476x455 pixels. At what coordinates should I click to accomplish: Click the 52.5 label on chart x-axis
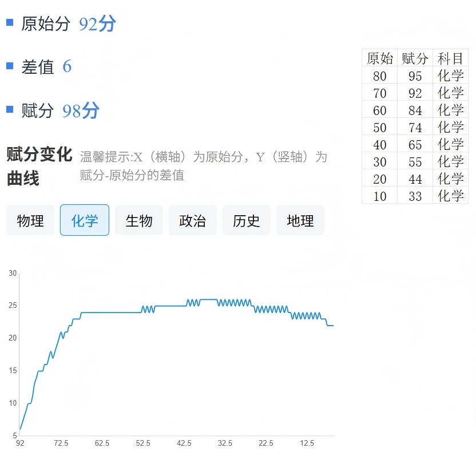[x=143, y=444]
